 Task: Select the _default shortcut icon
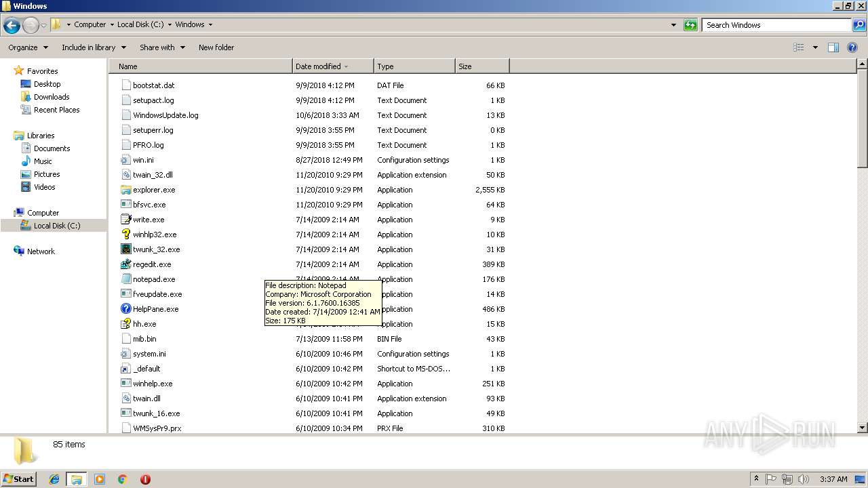[125, 369]
